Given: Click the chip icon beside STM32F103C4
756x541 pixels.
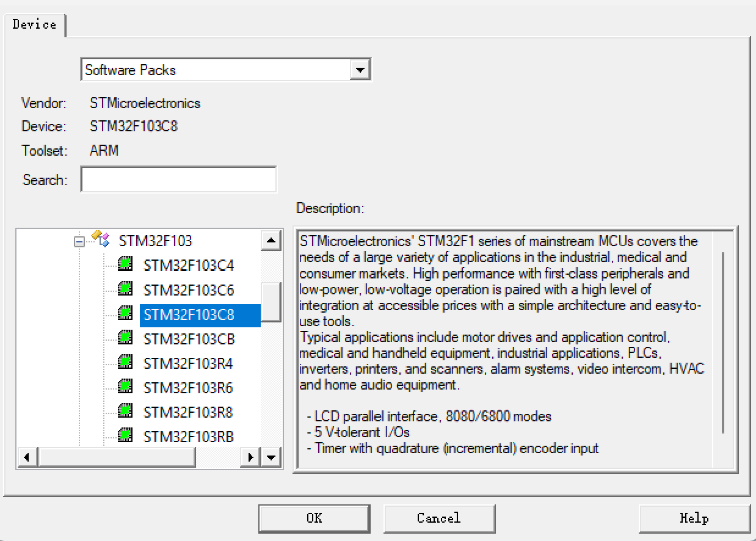Looking at the screenshot, I should point(125,264).
